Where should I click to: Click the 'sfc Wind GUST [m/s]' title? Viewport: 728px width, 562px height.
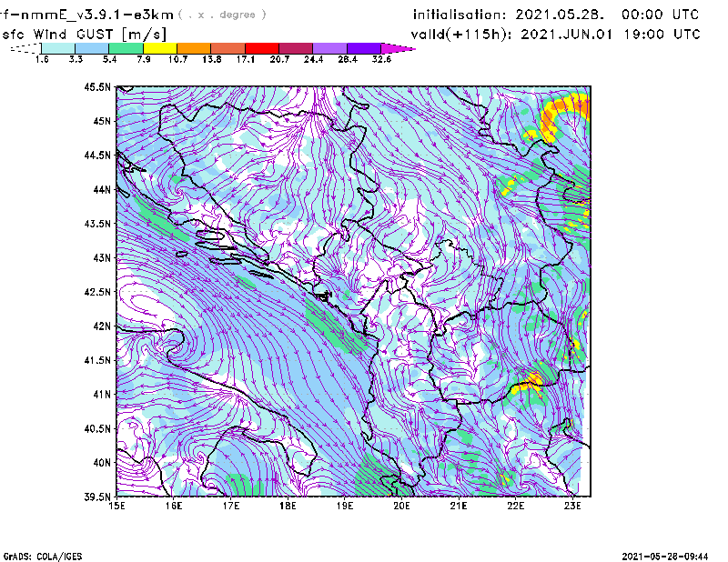tap(84, 35)
